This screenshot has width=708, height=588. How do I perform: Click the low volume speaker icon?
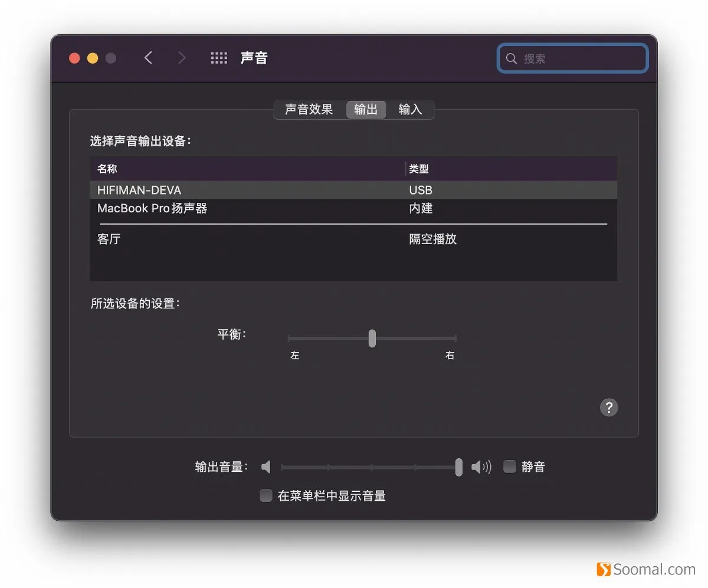[x=266, y=467]
